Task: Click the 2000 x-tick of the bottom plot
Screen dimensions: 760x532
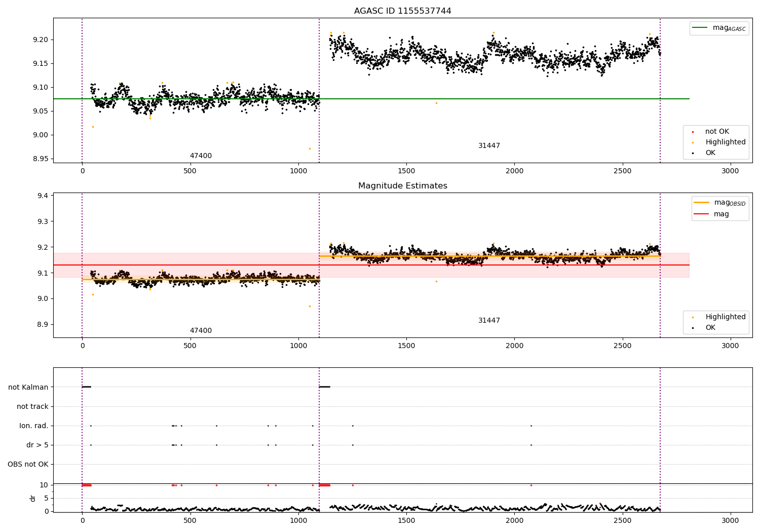Action: 514,520
